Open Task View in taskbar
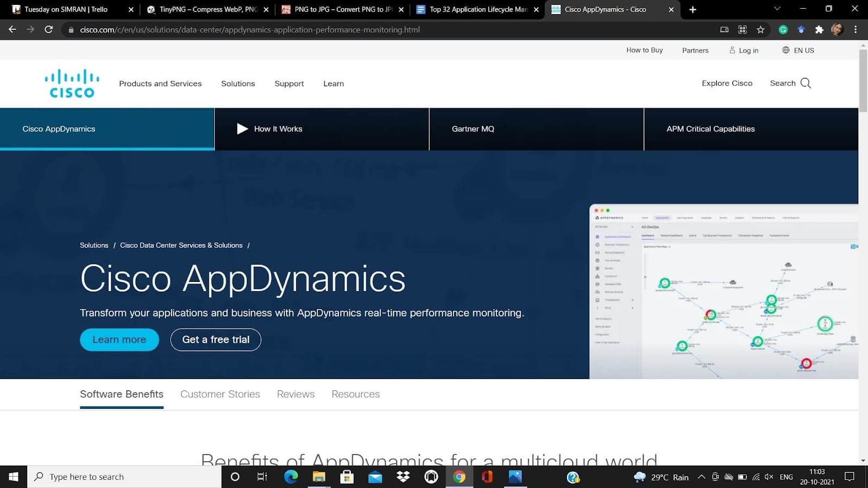 (x=262, y=477)
